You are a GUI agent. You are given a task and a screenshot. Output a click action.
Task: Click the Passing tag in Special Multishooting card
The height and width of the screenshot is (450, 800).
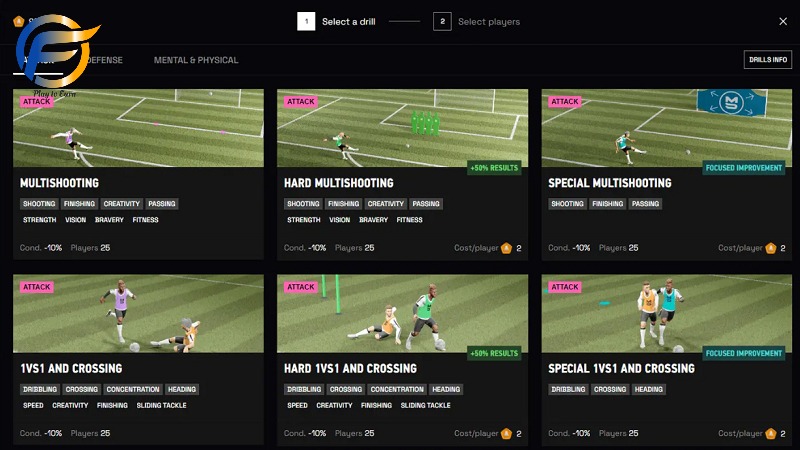pos(645,204)
